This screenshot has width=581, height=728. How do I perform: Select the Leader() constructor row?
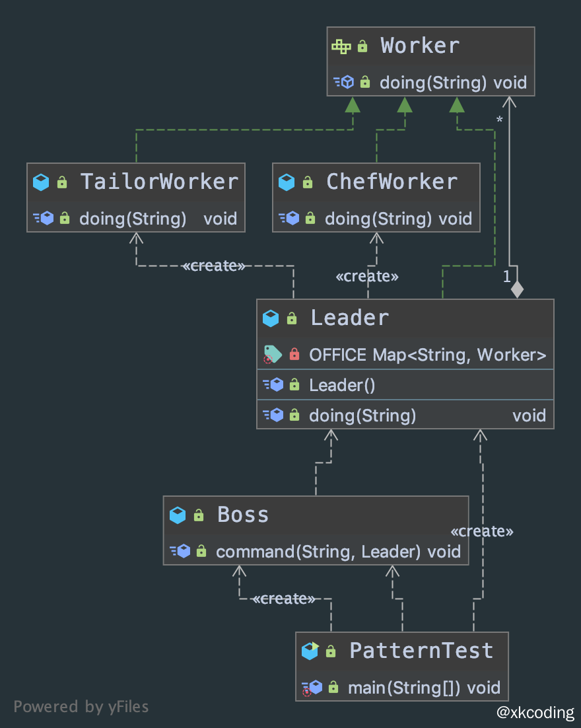click(342, 385)
